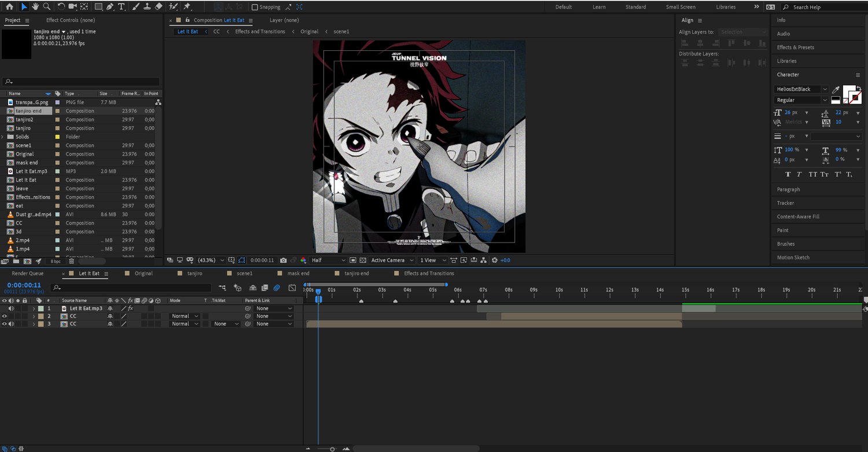Expand the Solids folder in Project
The width and height of the screenshot is (868, 452).
coord(3,137)
